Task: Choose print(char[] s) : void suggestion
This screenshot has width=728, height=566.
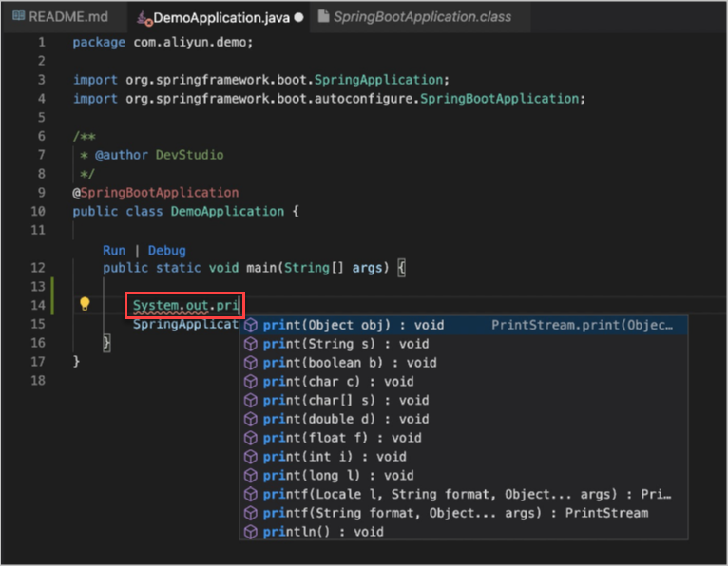Action: tap(463, 401)
